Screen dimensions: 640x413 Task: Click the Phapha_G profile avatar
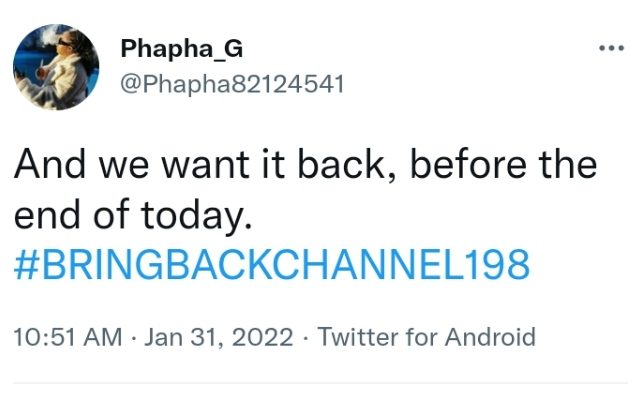[56, 68]
